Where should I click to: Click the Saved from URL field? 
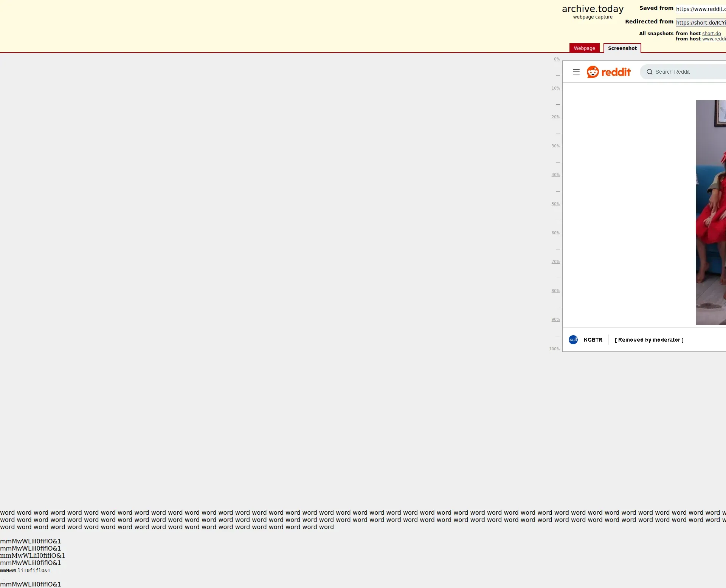[x=701, y=9]
